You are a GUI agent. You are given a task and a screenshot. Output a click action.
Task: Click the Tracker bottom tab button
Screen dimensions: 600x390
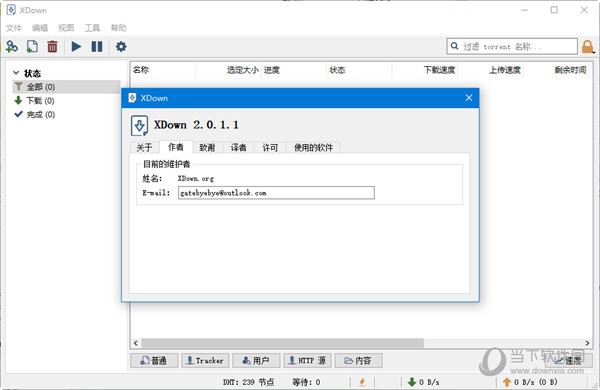coord(205,361)
